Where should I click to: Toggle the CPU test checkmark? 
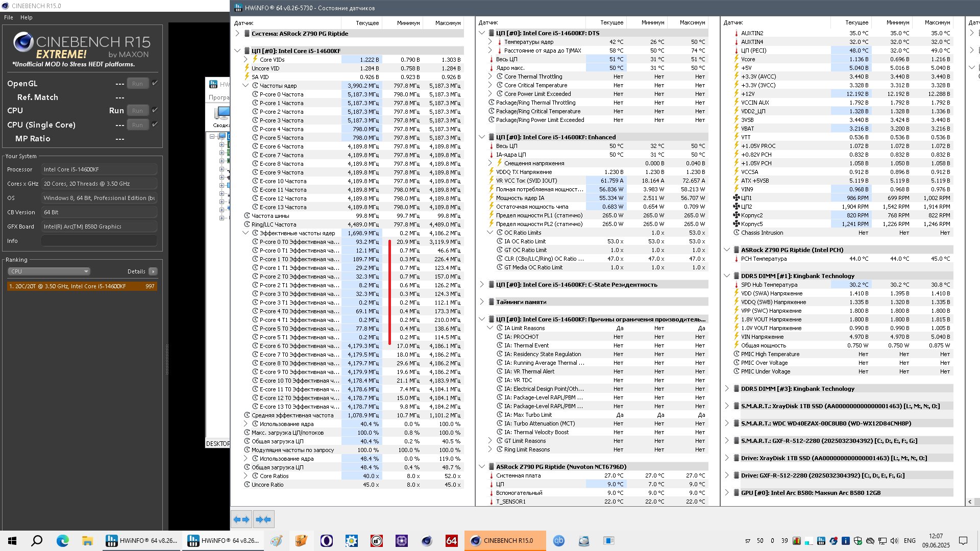[155, 110]
